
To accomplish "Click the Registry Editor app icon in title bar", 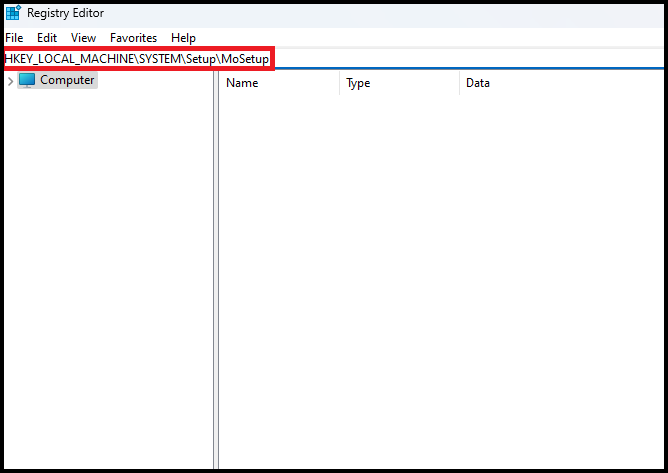I will [x=13, y=13].
